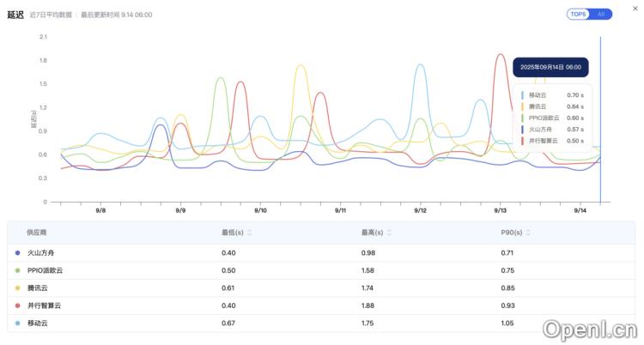Click PPIO派欧云 0.60 s in chart tooltip
Viewport: 644px width, 345px height.
tap(552, 118)
